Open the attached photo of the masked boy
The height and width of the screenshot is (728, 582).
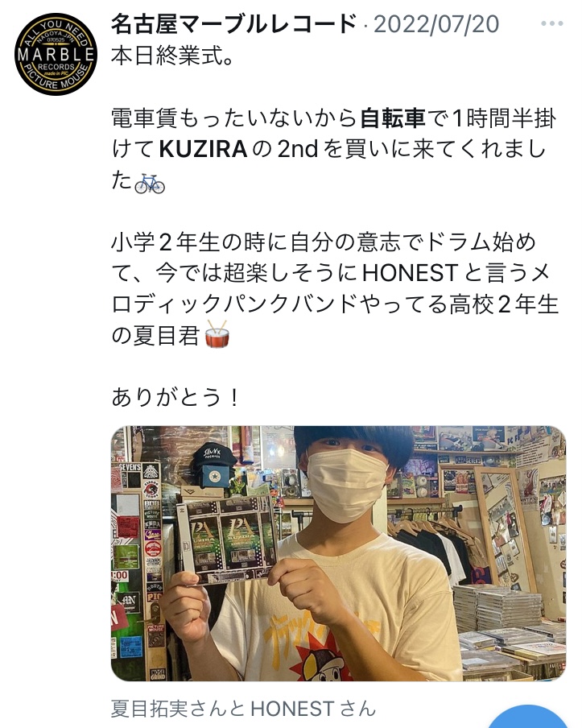(x=338, y=553)
